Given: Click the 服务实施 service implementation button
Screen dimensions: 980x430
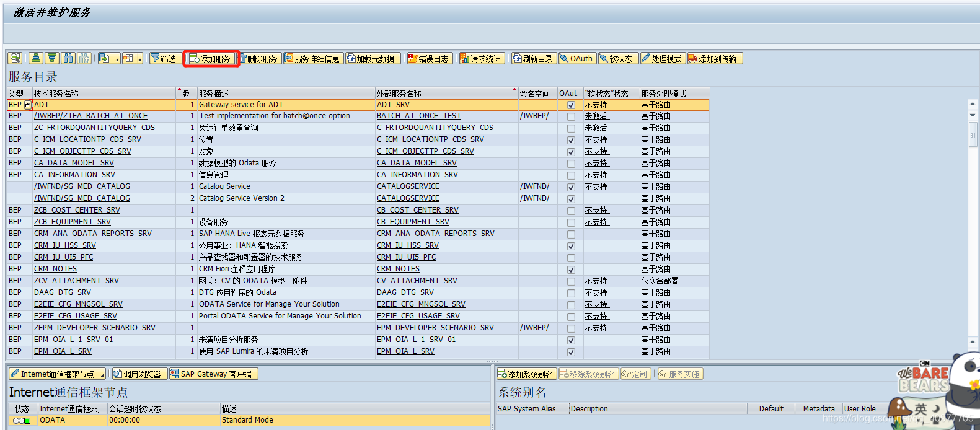Looking at the screenshot, I should (x=680, y=374).
